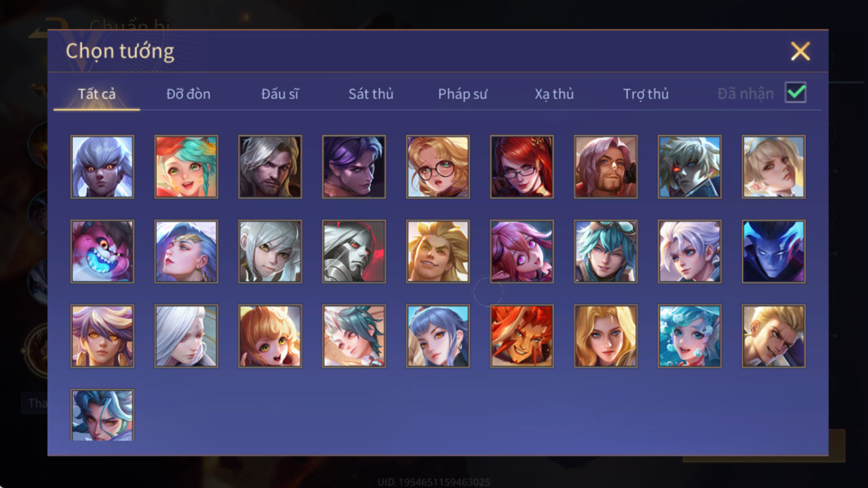Pick the hero with red and teal hair

click(186, 167)
